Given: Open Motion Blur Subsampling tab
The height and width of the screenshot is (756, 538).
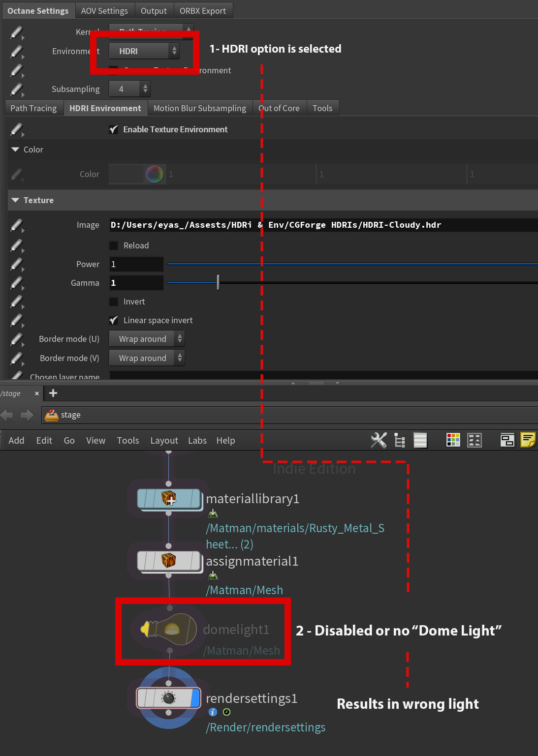Looking at the screenshot, I should pos(200,108).
